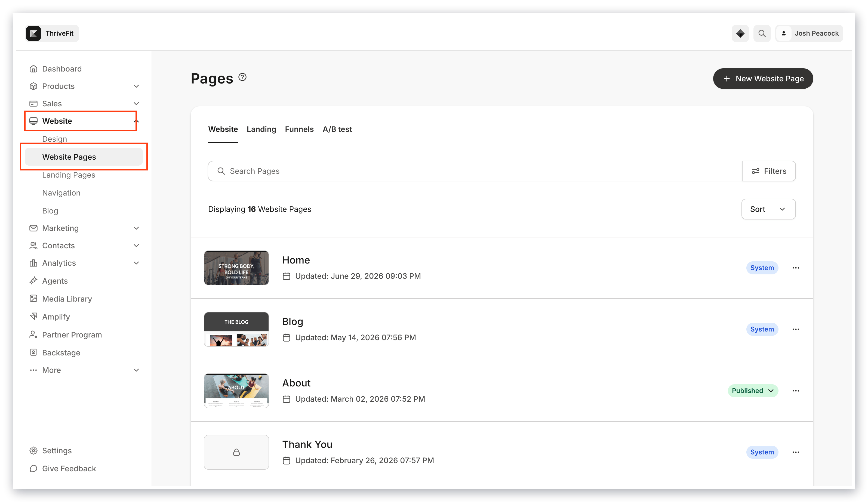Image resolution: width=868 pixels, height=502 pixels.
Task: Open the Published status dropdown for About
Action: tap(753, 391)
